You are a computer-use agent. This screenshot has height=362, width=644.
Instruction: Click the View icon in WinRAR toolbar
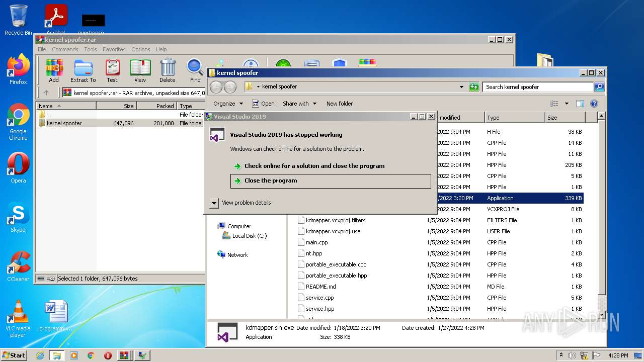click(140, 71)
